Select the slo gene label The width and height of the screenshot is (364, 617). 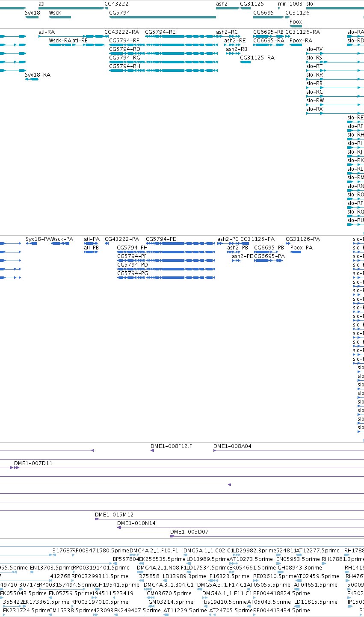coord(310,3)
